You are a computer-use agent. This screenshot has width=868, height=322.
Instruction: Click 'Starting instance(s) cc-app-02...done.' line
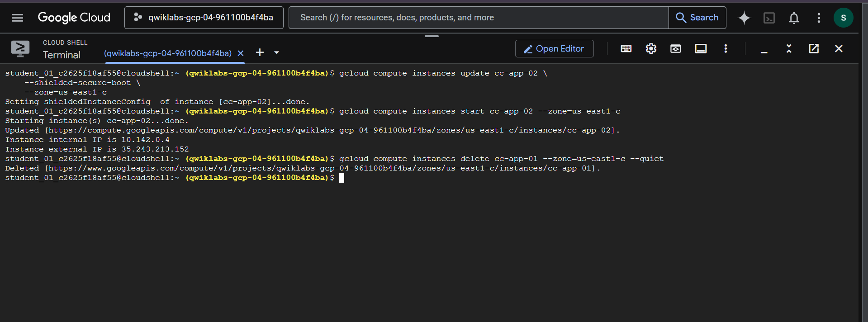(97, 121)
